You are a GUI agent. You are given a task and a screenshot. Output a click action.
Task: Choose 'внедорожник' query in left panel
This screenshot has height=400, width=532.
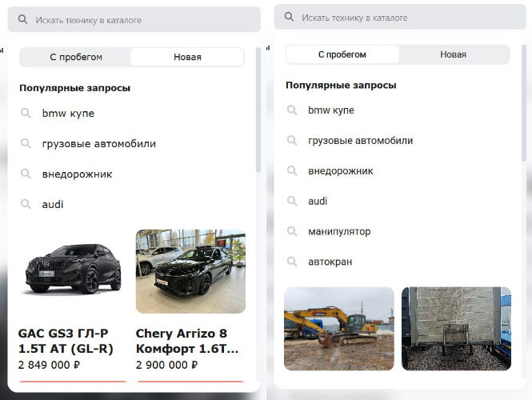[77, 174]
